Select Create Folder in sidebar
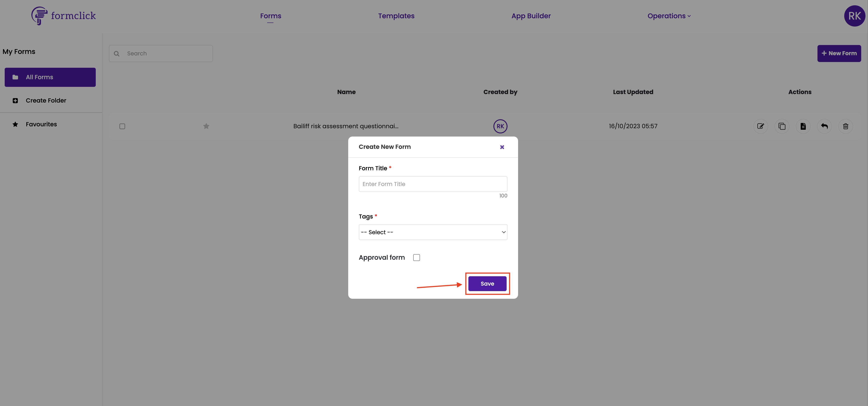Viewport: 868px width, 406px height. [46, 100]
